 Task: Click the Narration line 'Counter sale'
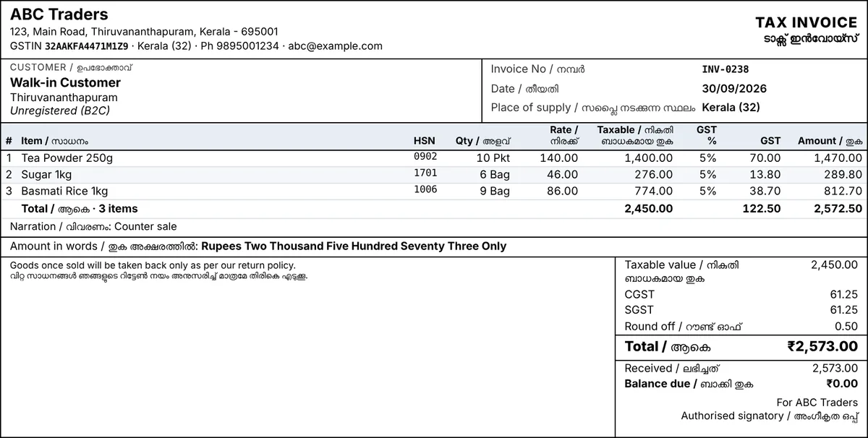click(93, 226)
